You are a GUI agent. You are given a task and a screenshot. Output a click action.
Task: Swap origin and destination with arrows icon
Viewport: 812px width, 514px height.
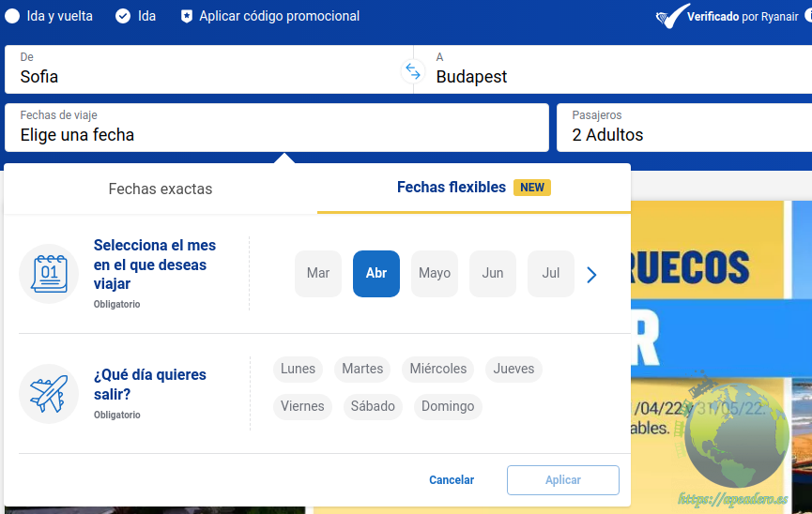pyautogui.click(x=413, y=70)
